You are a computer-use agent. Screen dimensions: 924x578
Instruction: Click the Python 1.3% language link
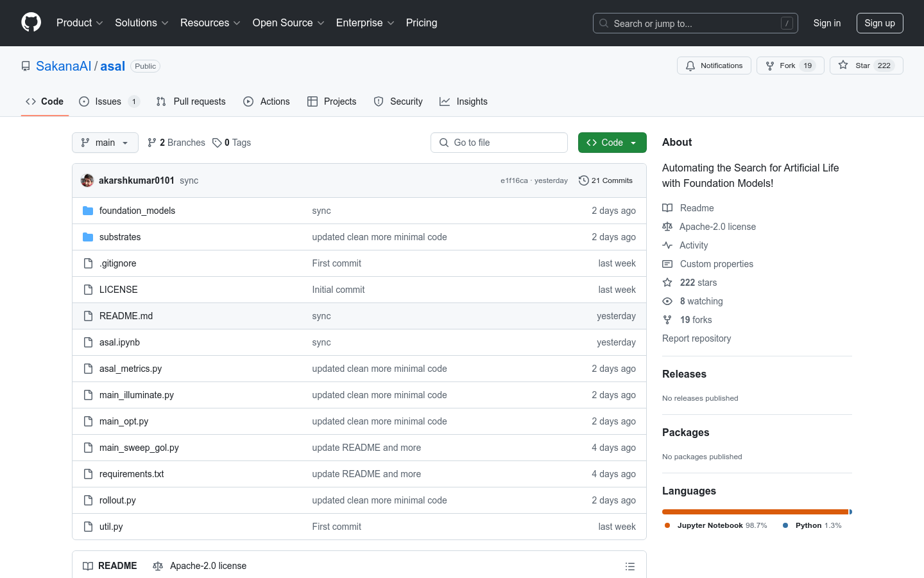[812, 525]
